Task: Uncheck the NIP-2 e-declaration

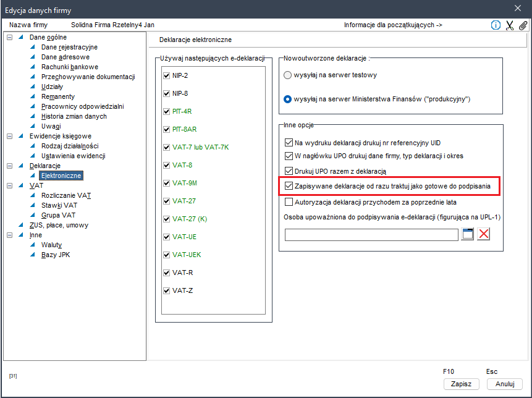Action: (166, 75)
